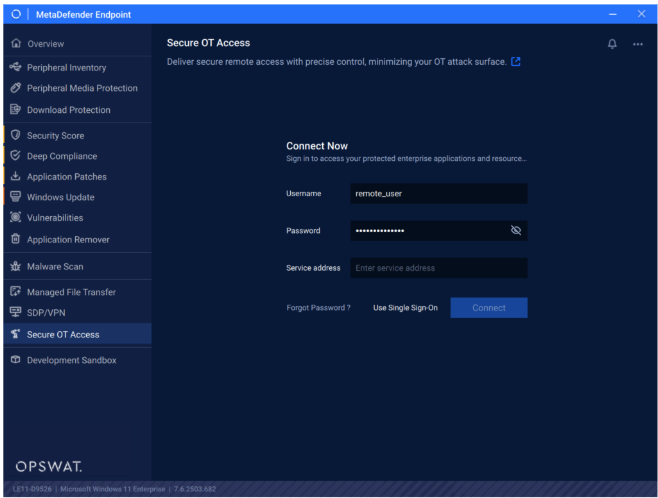This screenshot has width=658, height=498.
Task: Open the SDP/VPN section
Action: (x=78, y=313)
